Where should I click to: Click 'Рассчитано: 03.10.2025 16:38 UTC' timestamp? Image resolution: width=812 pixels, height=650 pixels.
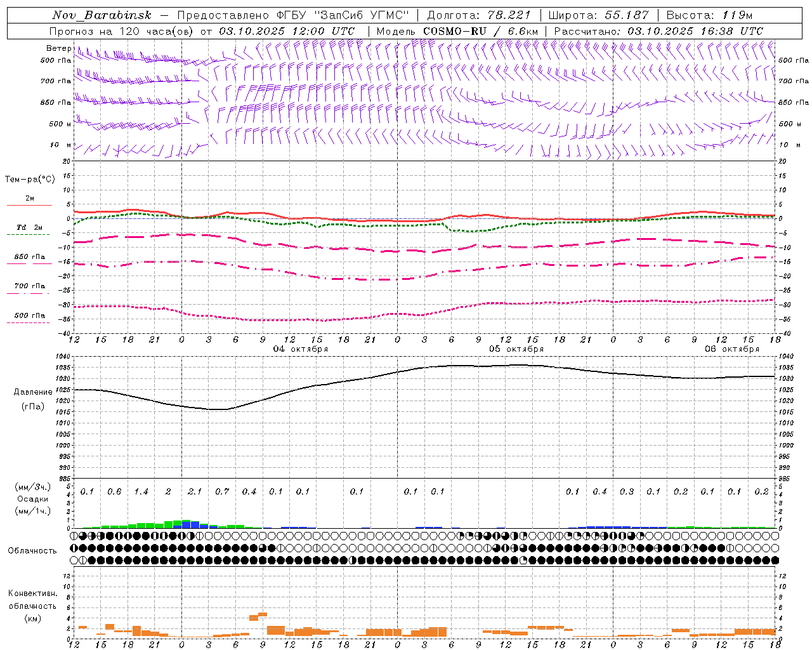tap(658, 31)
